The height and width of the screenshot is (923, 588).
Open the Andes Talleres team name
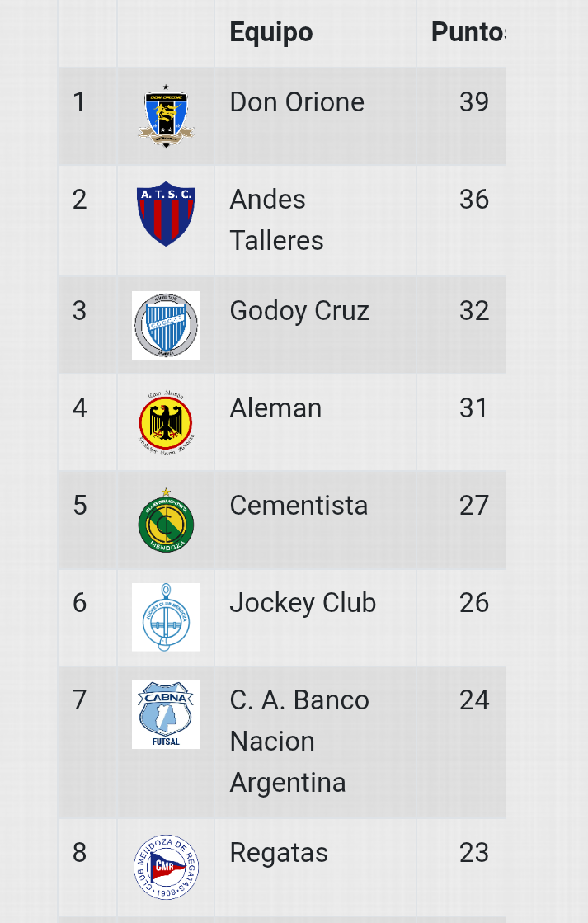click(276, 220)
